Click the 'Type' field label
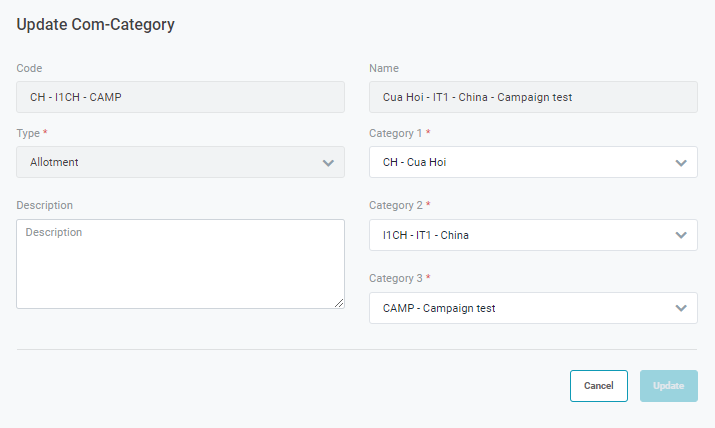Screen dimensions: 715x428 click(29, 133)
